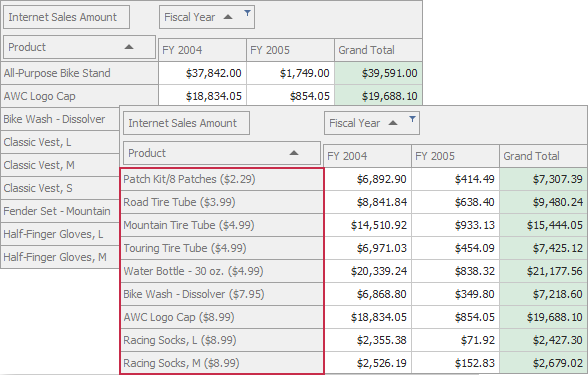588x375 pixels.
Task: Select the Grand Total column header in the back grid
Action: (x=378, y=50)
